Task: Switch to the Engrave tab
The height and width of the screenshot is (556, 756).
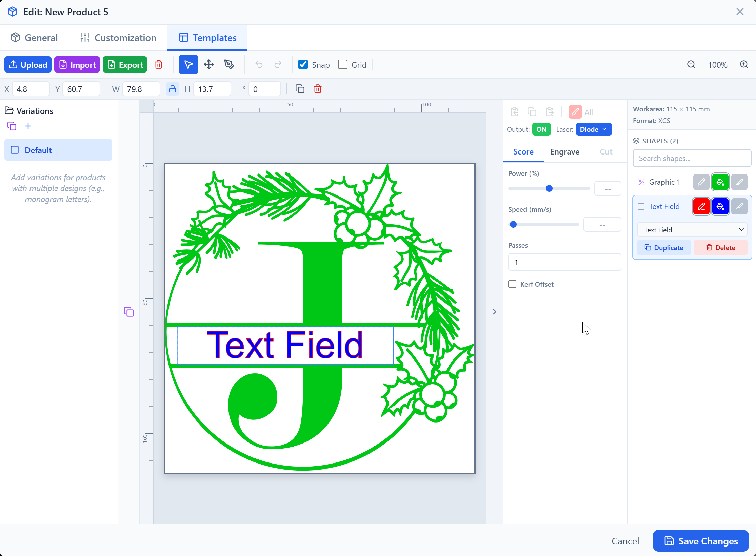Action: pyautogui.click(x=564, y=152)
